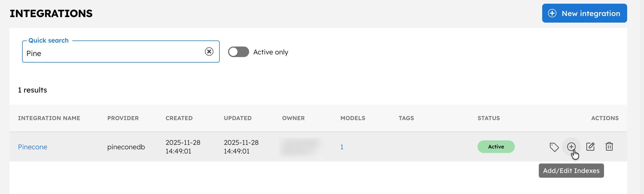This screenshot has height=194, width=644.
Task: Sort by the Updated column header
Action: tap(238, 118)
